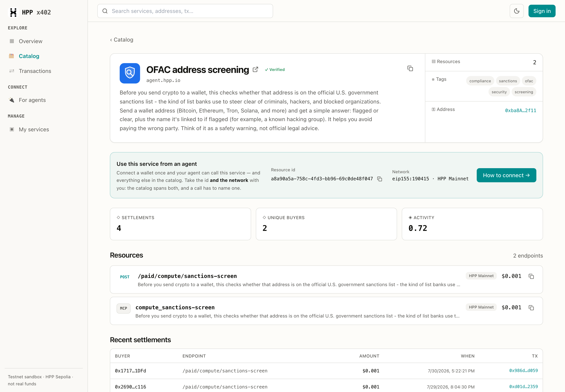Click the Settlements diamond icon

coord(118,217)
